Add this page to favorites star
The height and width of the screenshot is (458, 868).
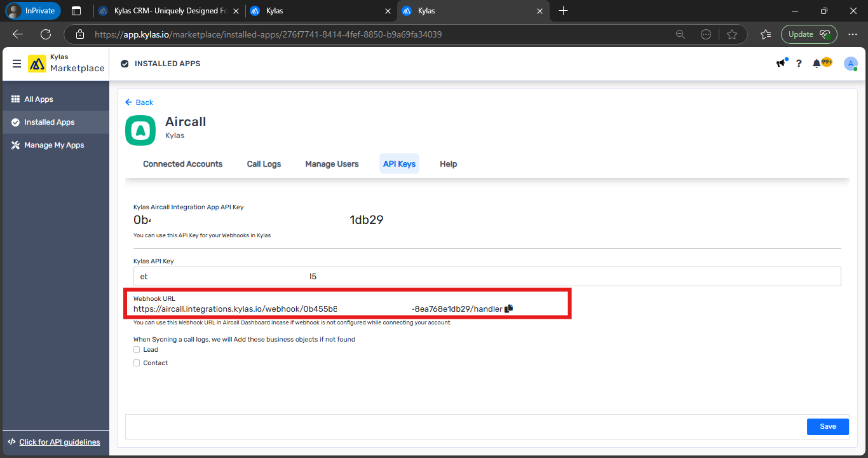[x=732, y=34]
